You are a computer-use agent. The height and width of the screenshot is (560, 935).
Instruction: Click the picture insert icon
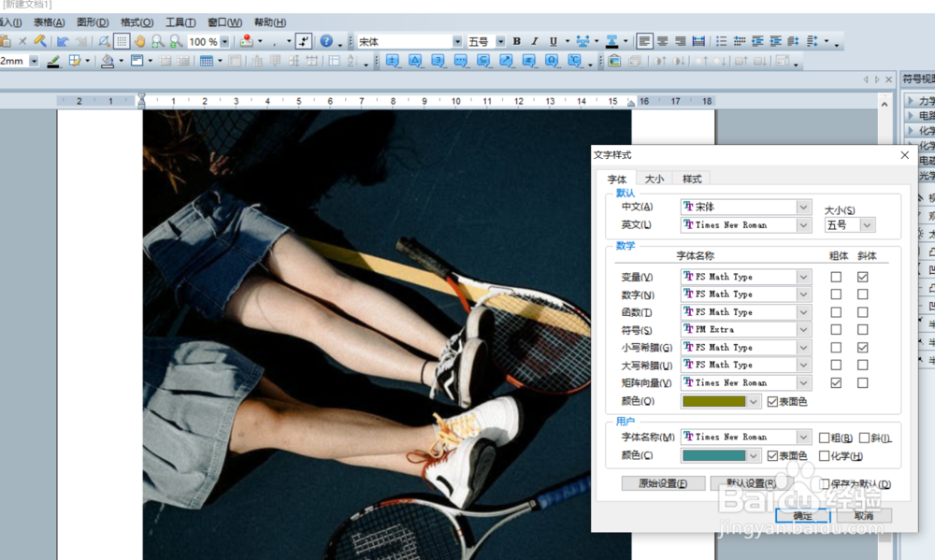(x=614, y=61)
